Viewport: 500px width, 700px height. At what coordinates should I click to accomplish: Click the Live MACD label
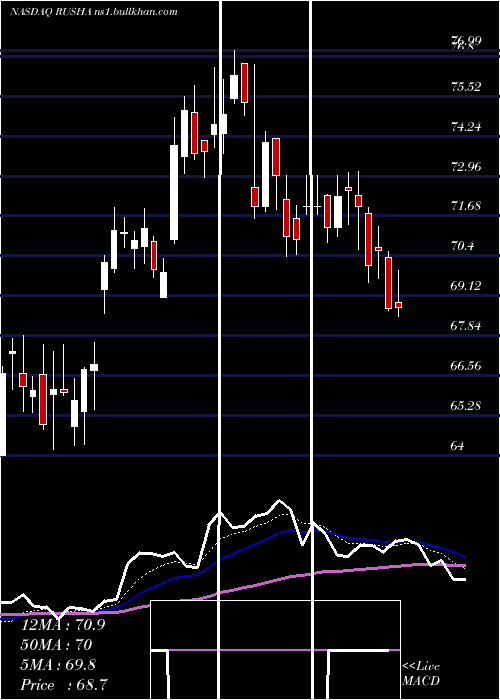coord(421,674)
